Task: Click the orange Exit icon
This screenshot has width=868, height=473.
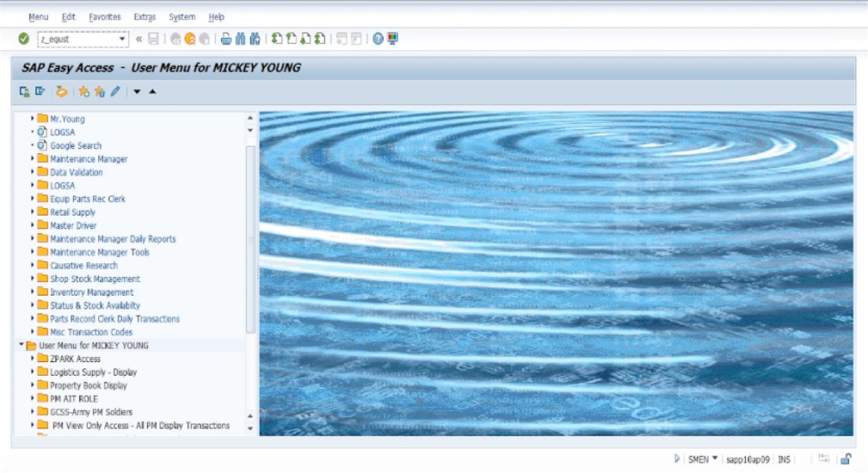Action: (x=190, y=39)
